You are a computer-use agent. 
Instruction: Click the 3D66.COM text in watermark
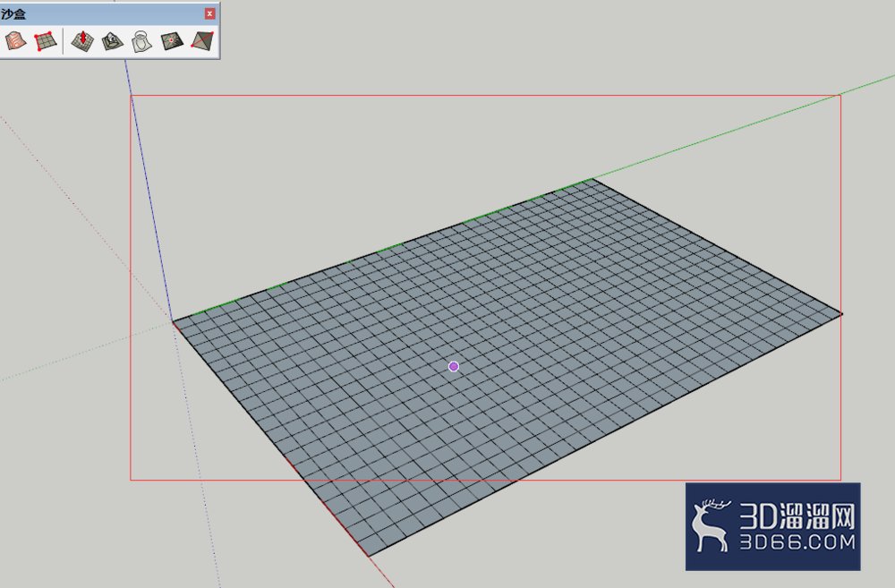(x=798, y=541)
